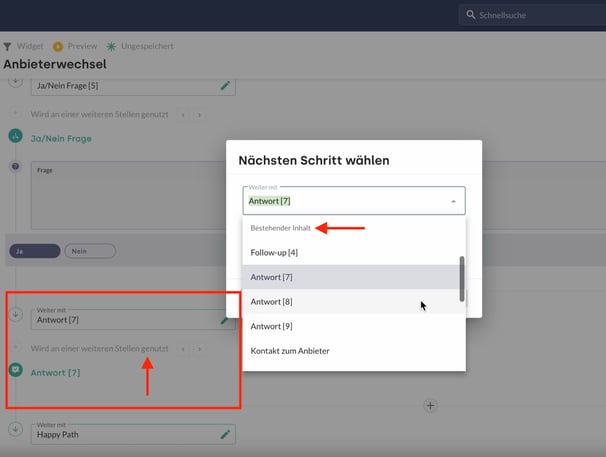Expand the down arrow beside Happy Path

[x=15, y=429]
